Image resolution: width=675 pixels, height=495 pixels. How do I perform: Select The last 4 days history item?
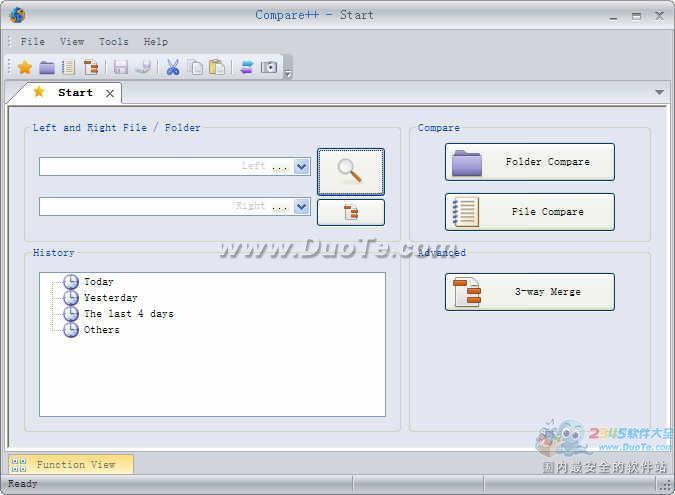click(129, 314)
